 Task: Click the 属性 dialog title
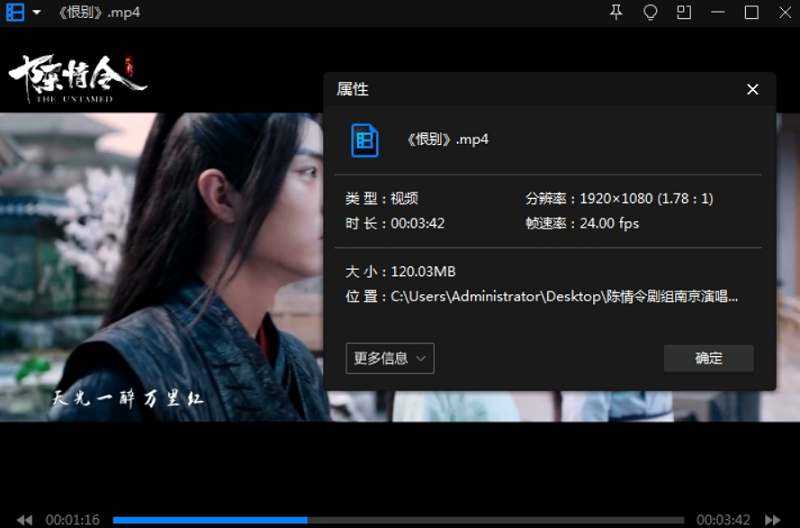pyautogui.click(x=353, y=89)
